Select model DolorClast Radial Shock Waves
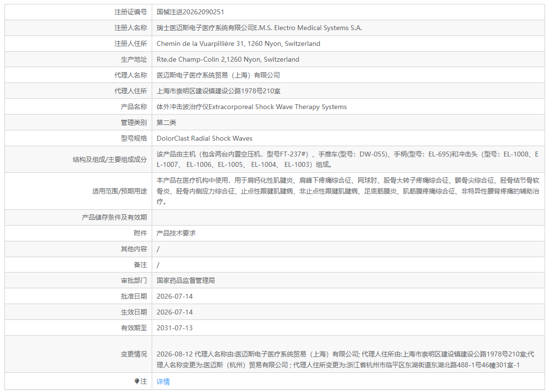Screen dimensions: 550x392 tap(205, 138)
